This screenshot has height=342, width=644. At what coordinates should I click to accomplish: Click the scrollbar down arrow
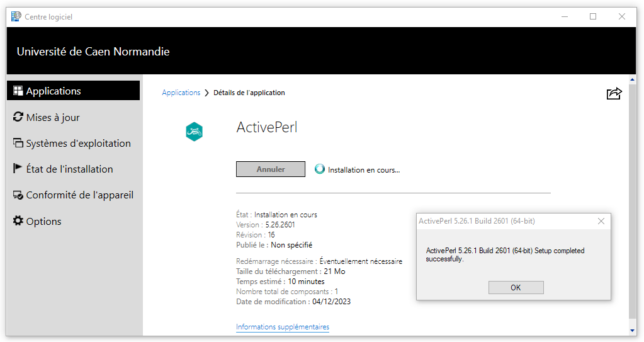click(x=632, y=330)
